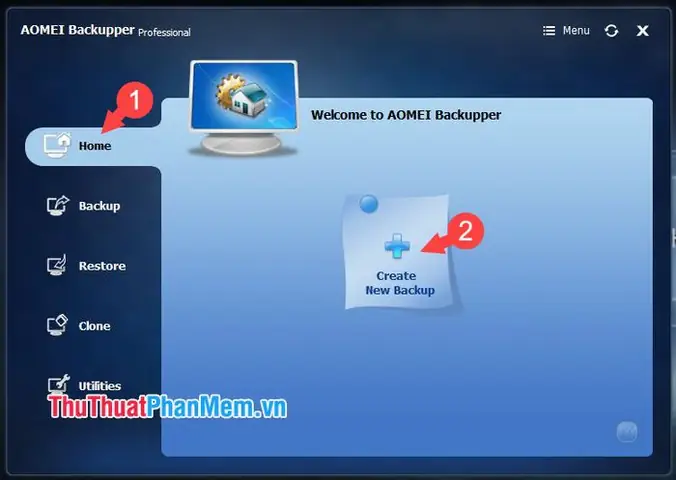Click the monitor house gear illustration
The image size is (676, 480).
pos(244,108)
